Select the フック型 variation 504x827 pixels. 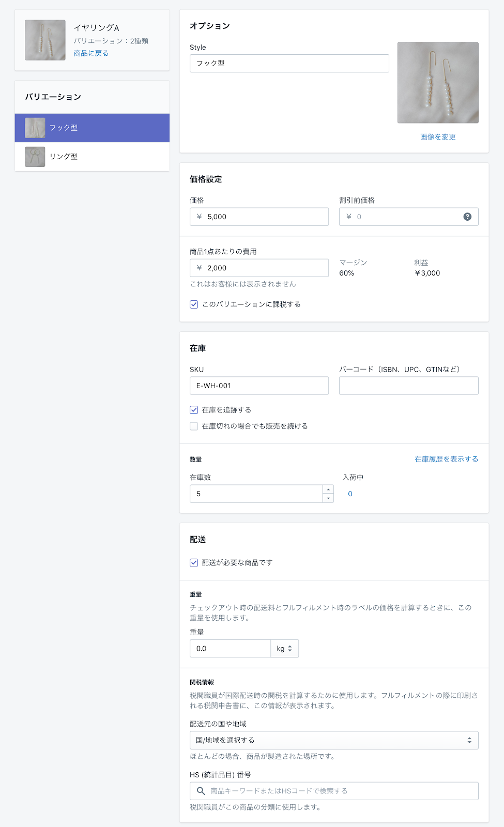coord(92,128)
